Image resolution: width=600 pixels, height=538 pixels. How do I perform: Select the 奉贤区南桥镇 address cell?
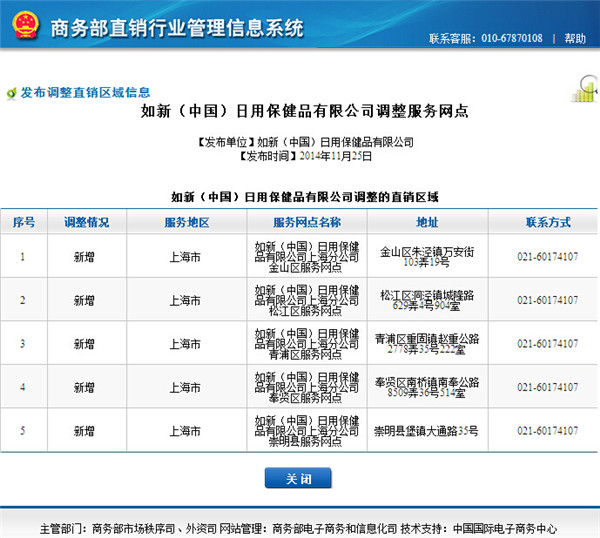tap(427, 387)
